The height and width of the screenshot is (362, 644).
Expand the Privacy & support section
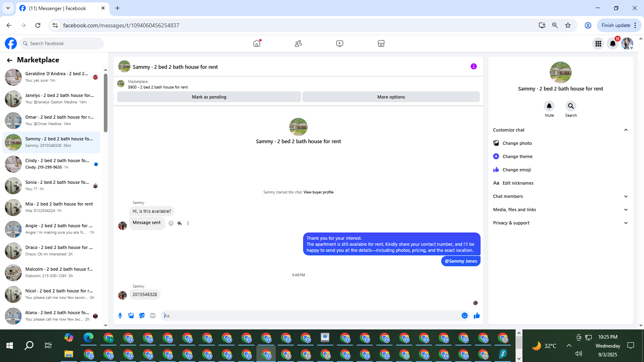(560, 223)
